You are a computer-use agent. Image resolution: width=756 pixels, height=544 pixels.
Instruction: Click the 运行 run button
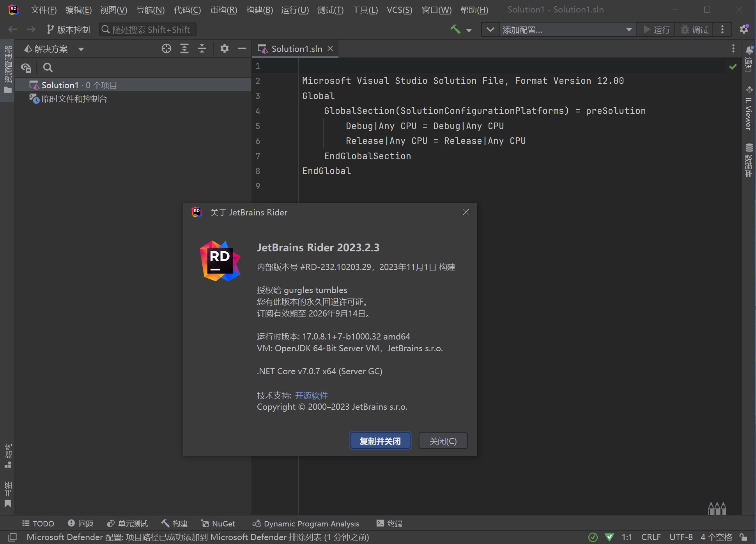(657, 30)
